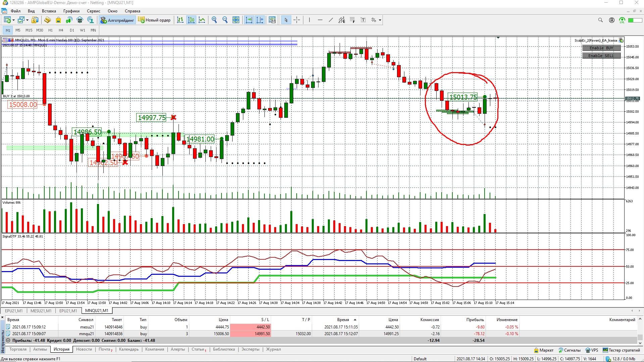Select the D1 timeframe

(x=72, y=30)
